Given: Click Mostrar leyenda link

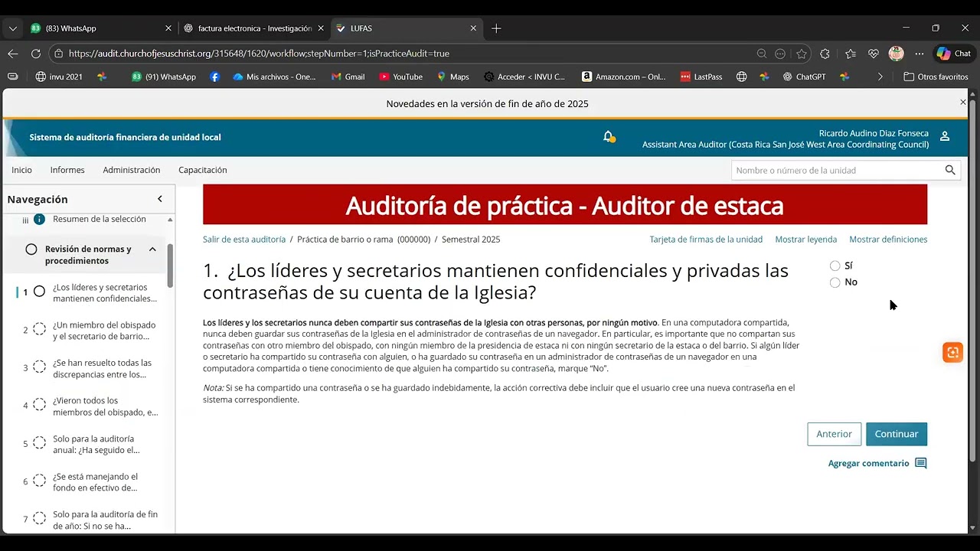Looking at the screenshot, I should [x=805, y=240].
